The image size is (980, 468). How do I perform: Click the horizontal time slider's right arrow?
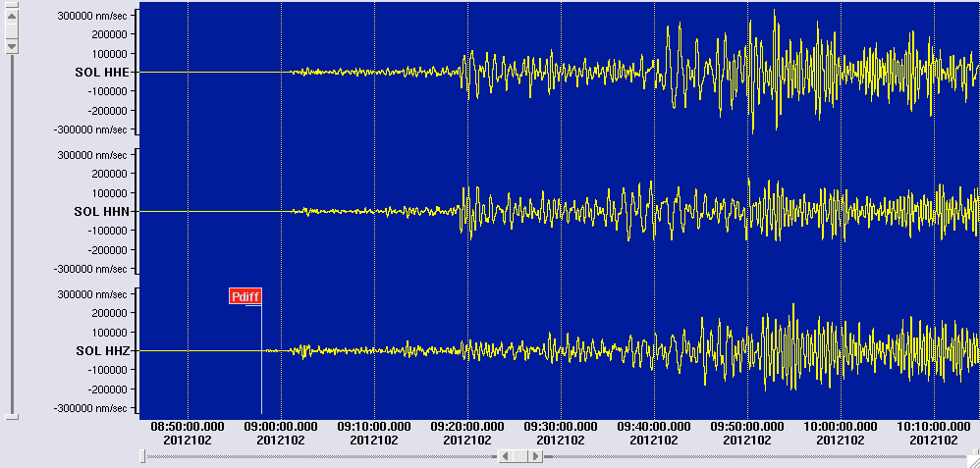(x=535, y=456)
